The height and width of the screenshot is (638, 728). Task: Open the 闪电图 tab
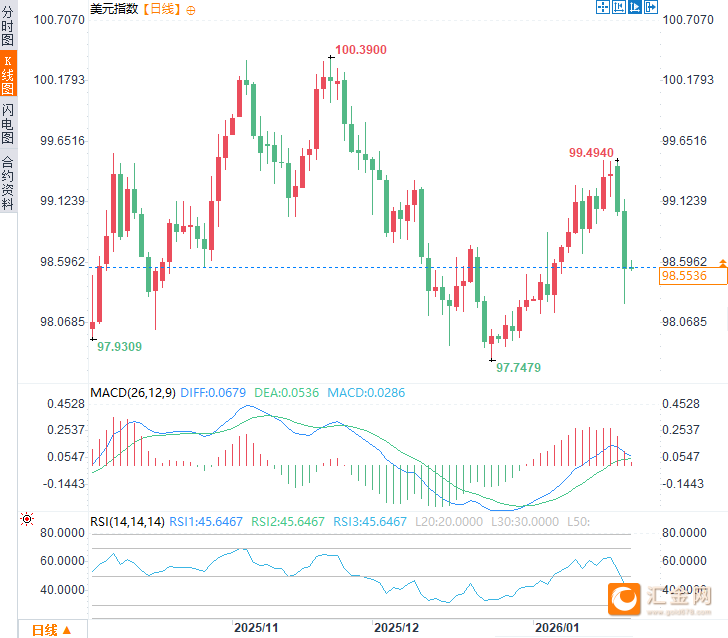[x=8, y=124]
